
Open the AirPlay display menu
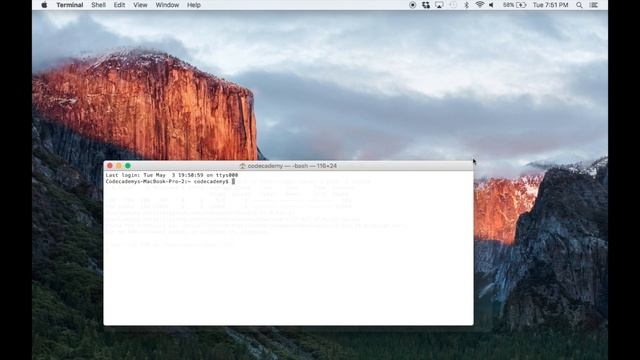439,5
